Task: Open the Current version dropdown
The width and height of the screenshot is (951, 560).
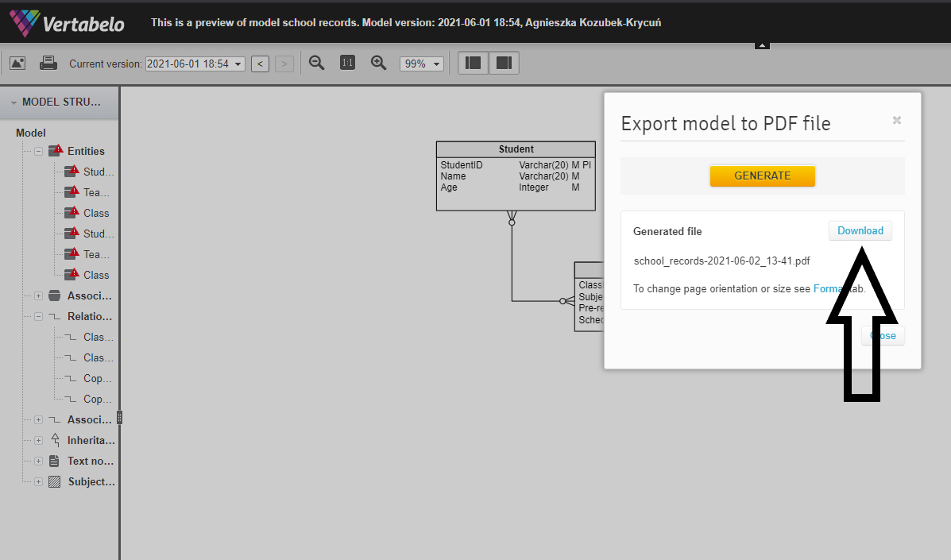Action: [195, 64]
